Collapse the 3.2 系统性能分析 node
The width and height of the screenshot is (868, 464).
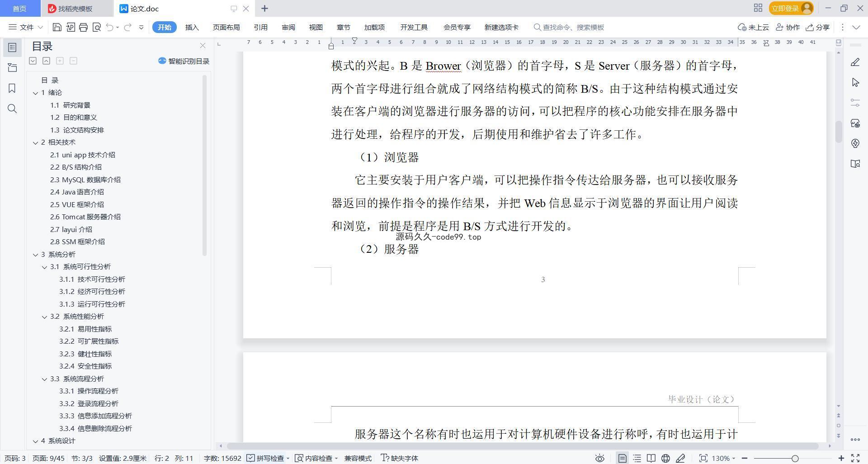[x=44, y=317]
